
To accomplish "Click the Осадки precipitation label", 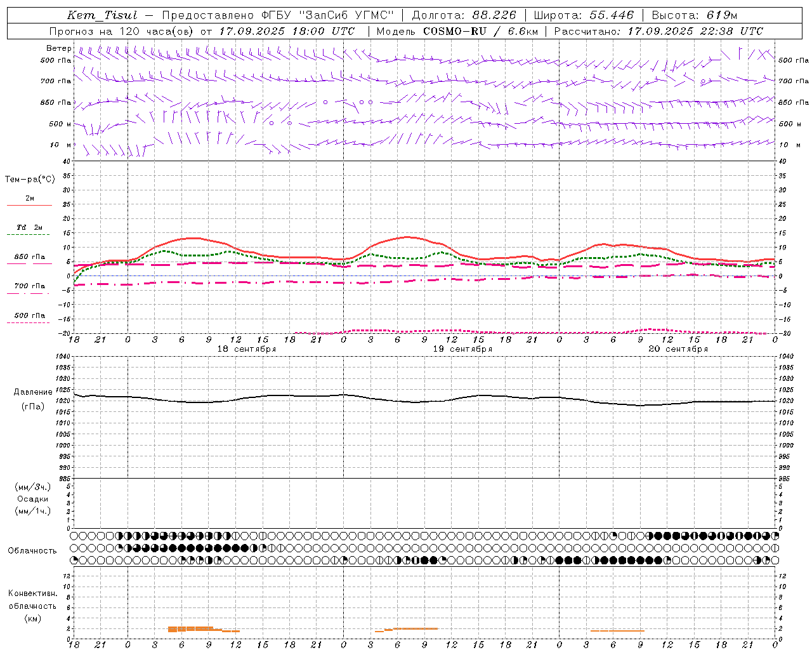I will click(x=33, y=499).
